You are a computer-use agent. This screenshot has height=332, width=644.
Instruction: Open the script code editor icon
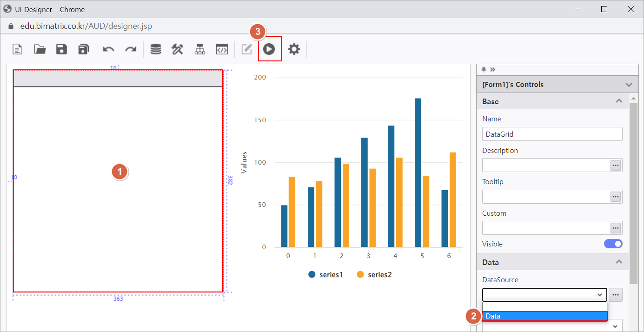(222, 49)
